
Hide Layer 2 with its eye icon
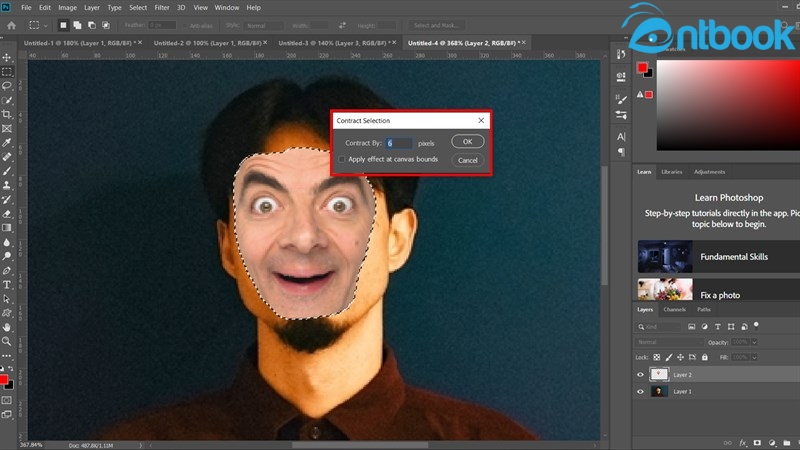(640, 374)
